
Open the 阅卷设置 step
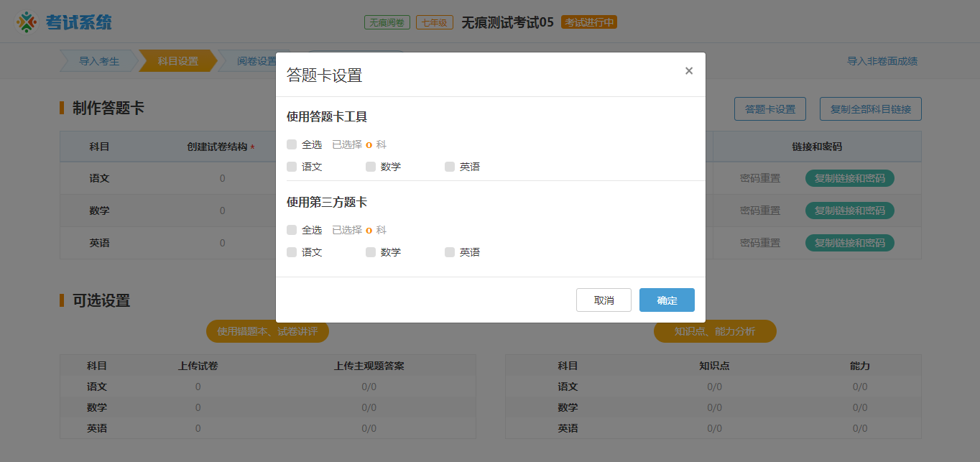(256, 61)
